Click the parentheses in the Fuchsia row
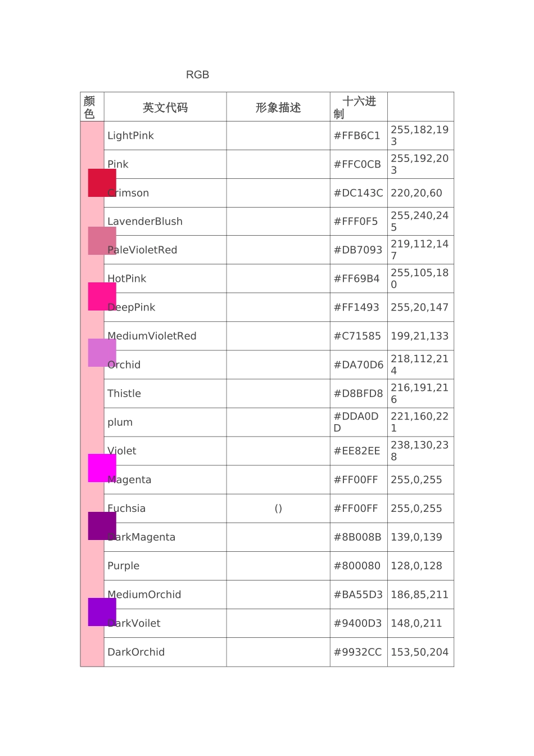 278,508
